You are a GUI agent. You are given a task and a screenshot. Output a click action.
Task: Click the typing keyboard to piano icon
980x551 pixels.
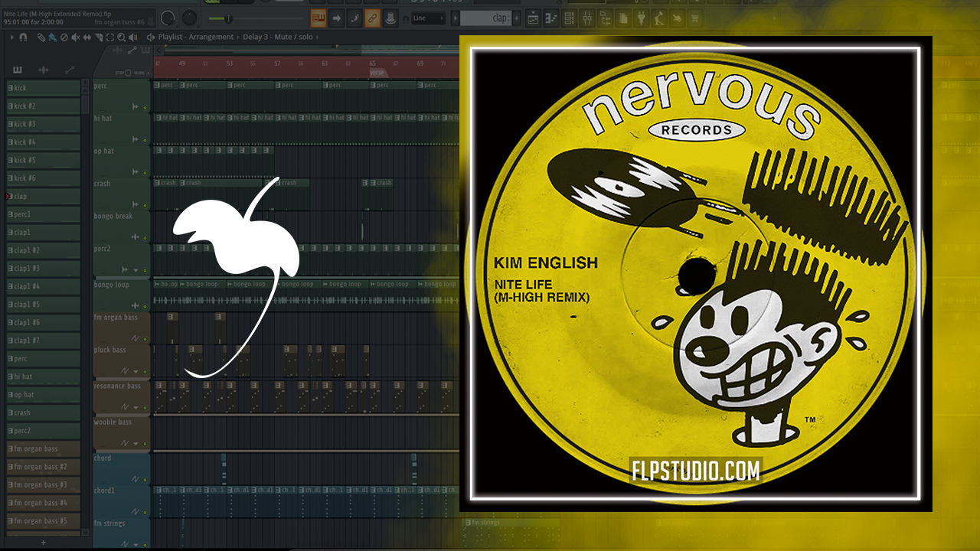coord(318,18)
